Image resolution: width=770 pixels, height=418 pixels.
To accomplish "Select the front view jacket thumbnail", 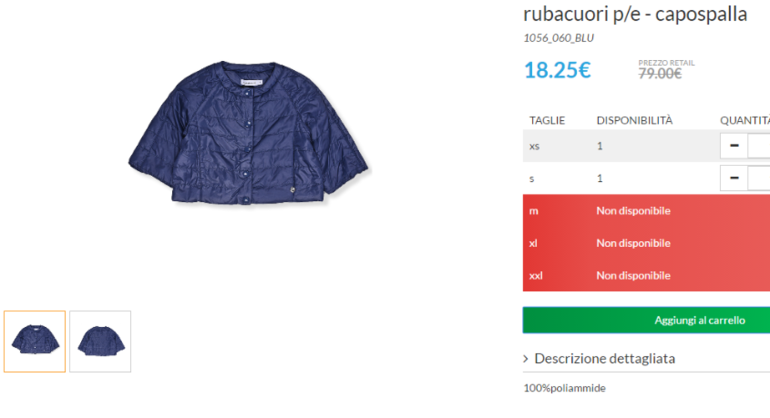I will (34, 341).
